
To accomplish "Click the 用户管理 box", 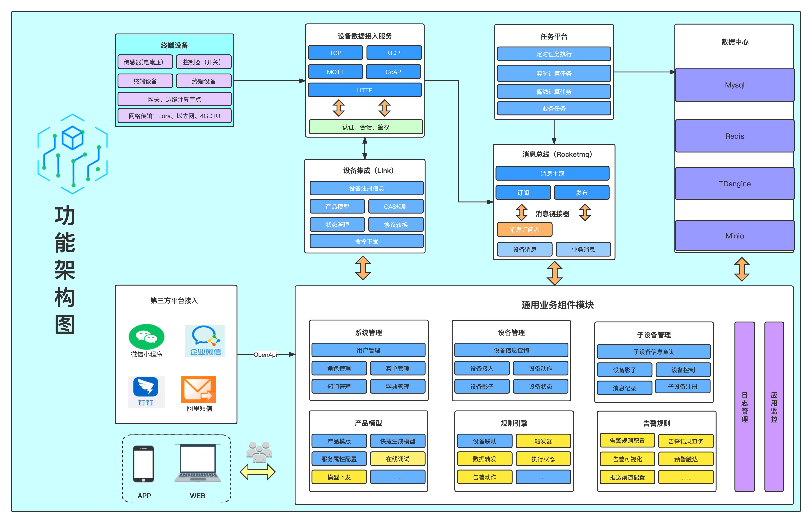I will (368, 350).
